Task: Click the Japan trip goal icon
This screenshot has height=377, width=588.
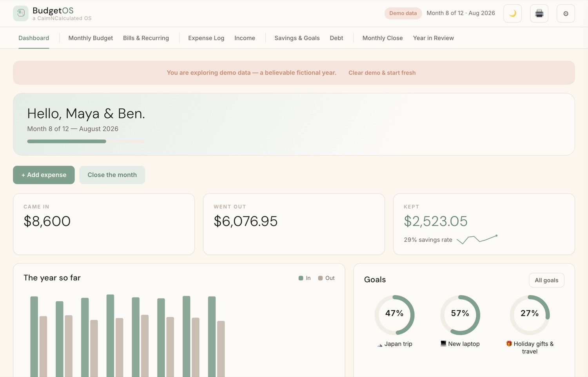Action: (379, 344)
